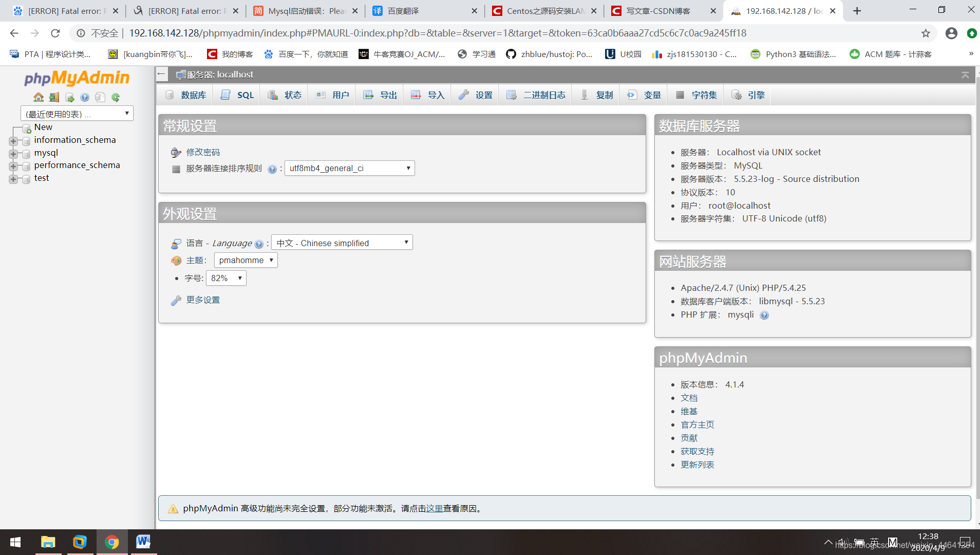Click the browser address bar URL
This screenshot has height=555, width=980.
point(438,33)
